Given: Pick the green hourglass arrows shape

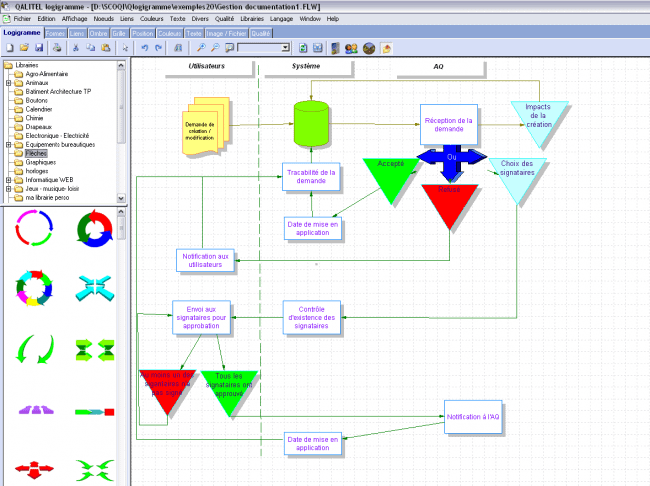Looking at the screenshot, I should (x=95, y=350).
